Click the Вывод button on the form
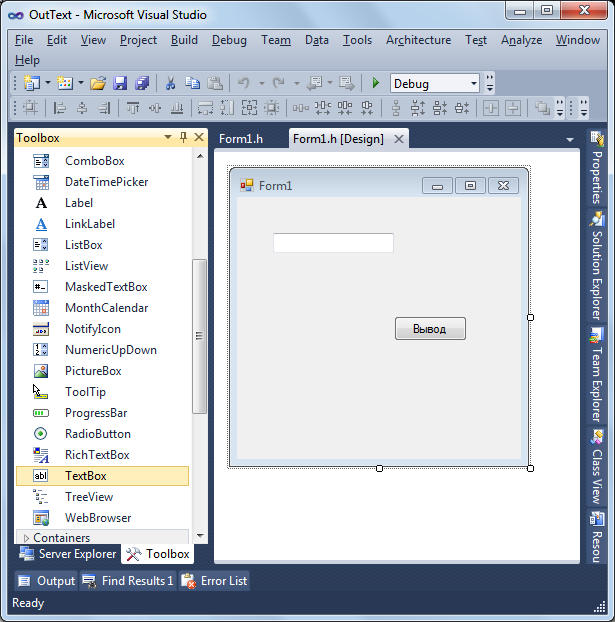 coord(430,328)
